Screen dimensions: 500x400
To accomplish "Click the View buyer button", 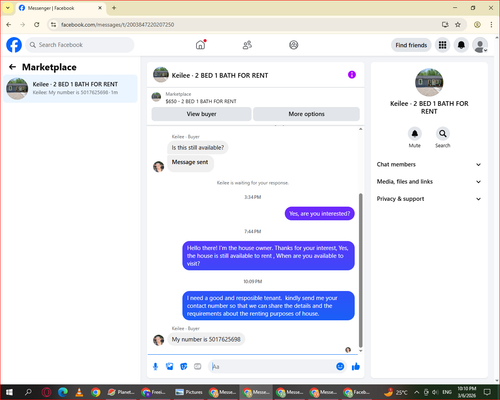I will tap(201, 114).
